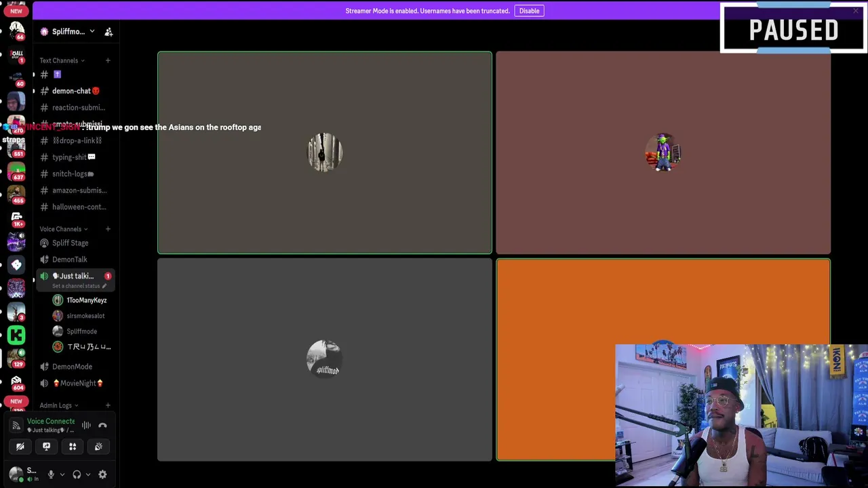Click the server icon with the 1K+ badge

click(x=16, y=219)
